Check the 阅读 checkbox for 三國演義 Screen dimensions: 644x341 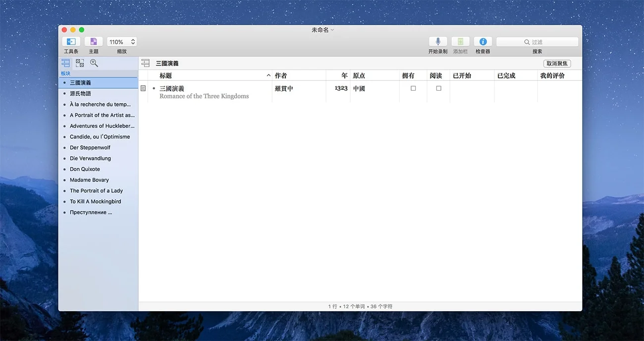point(438,88)
